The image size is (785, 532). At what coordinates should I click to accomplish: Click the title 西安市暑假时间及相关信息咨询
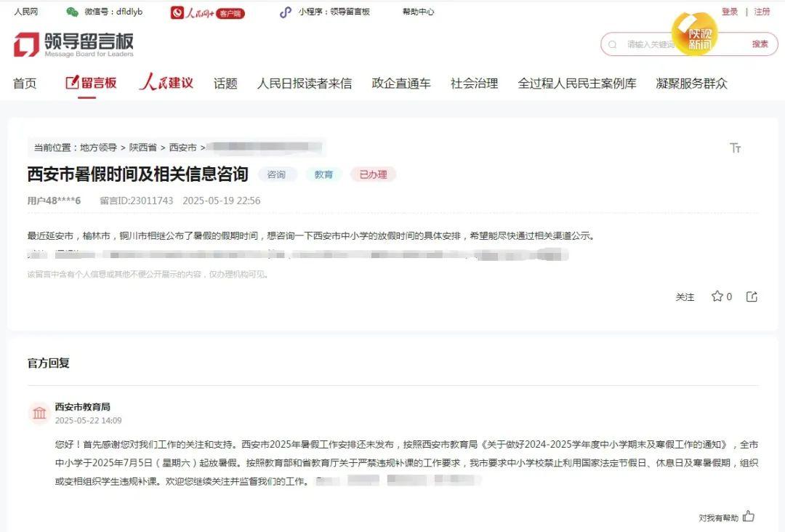137,174
